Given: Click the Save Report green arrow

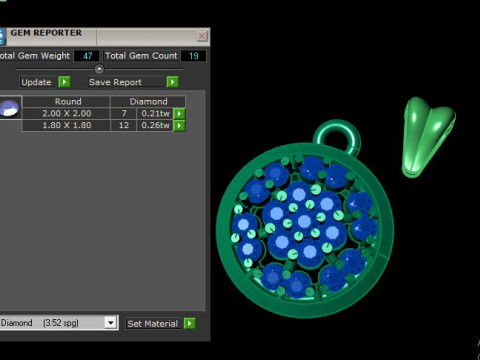Looking at the screenshot, I should point(172,82).
